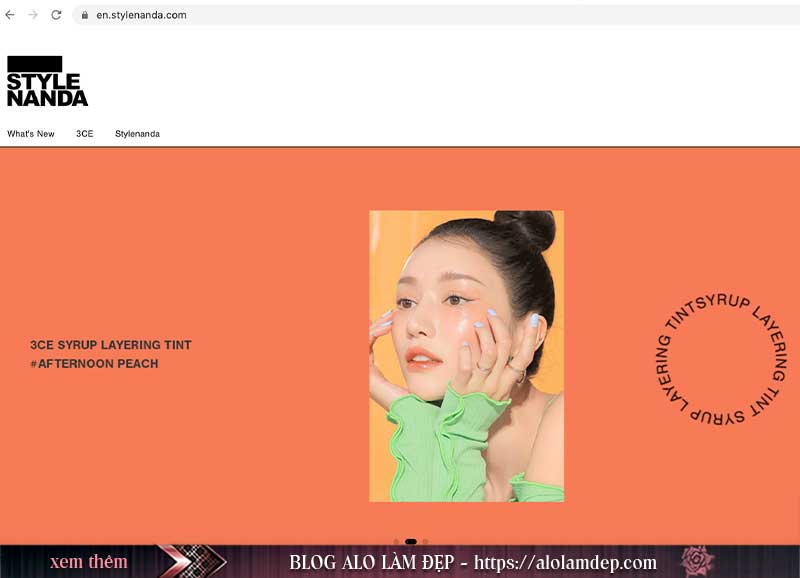Click the model photo in the banner
This screenshot has height=578, width=800.
[x=466, y=355]
